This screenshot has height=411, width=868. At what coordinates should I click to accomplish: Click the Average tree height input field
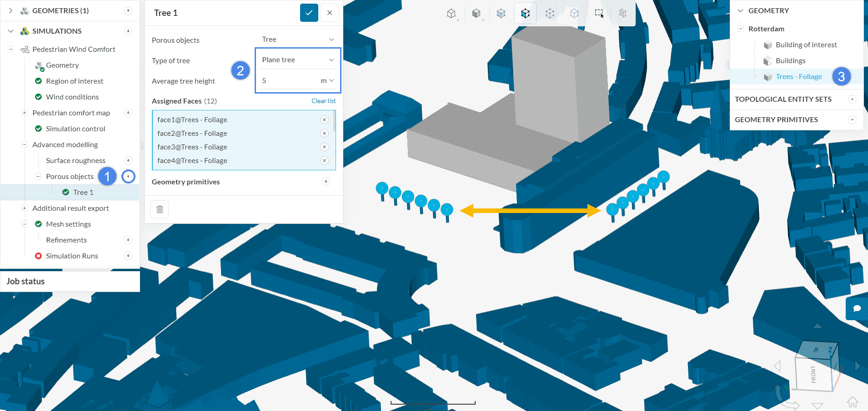pyautogui.click(x=287, y=81)
